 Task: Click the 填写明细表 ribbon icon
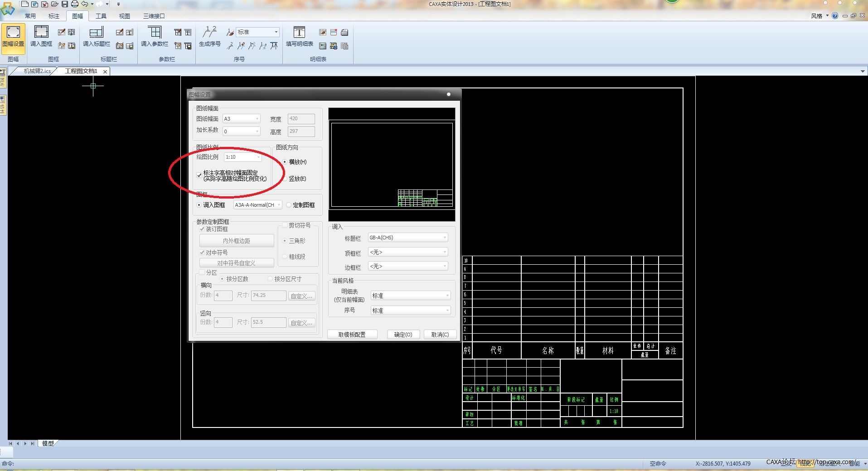coord(299,36)
